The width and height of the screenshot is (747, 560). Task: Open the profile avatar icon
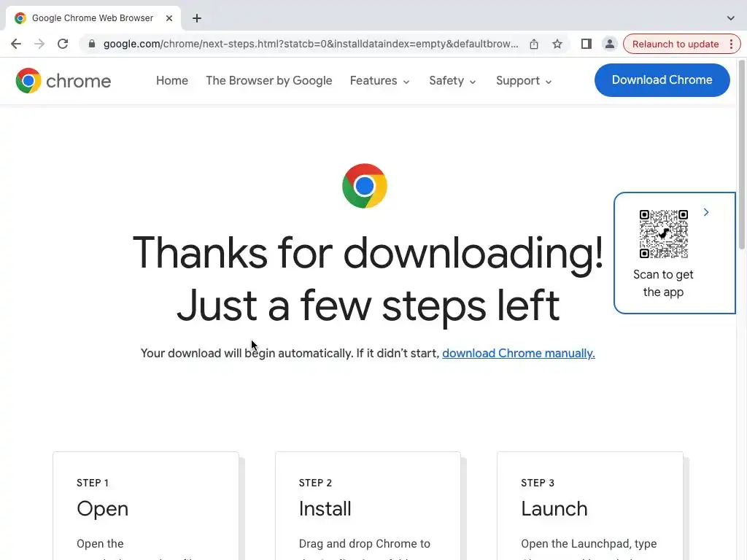pos(609,44)
